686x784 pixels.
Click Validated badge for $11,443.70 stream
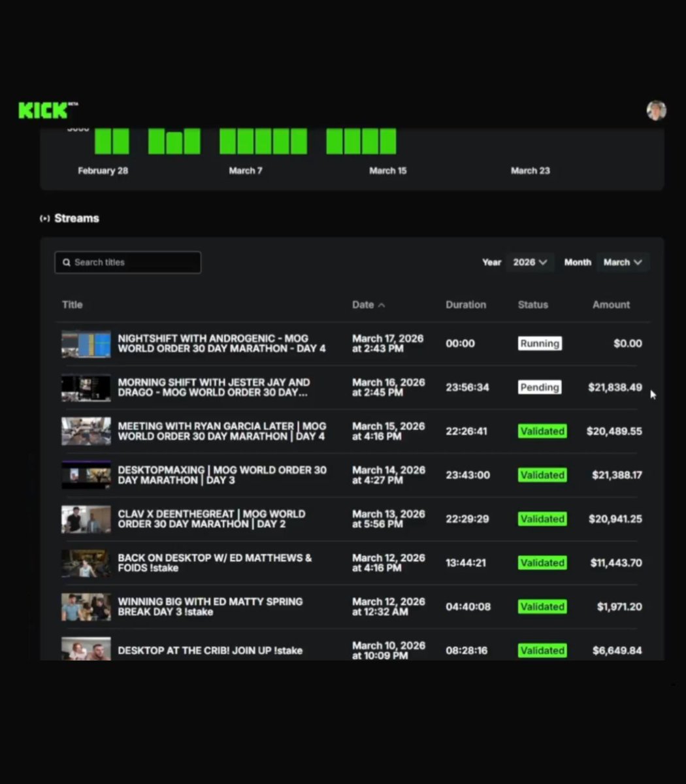click(x=542, y=563)
